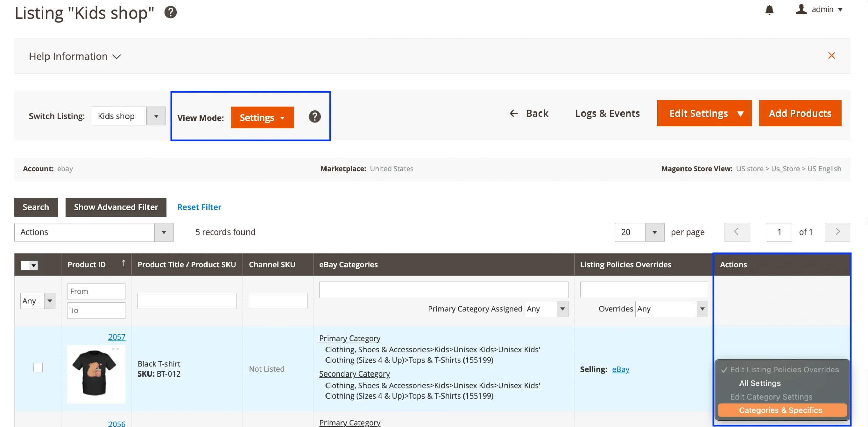The image size is (868, 427).
Task: Click the Black T-shirt product thumbnail
Action: pyautogui.click(x=96, y=374)
